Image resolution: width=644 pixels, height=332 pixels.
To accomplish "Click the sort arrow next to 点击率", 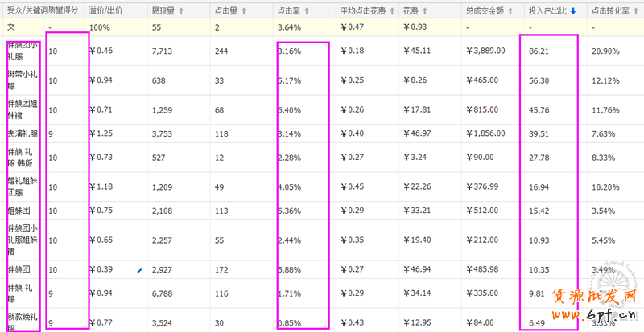I will [305, 12].
